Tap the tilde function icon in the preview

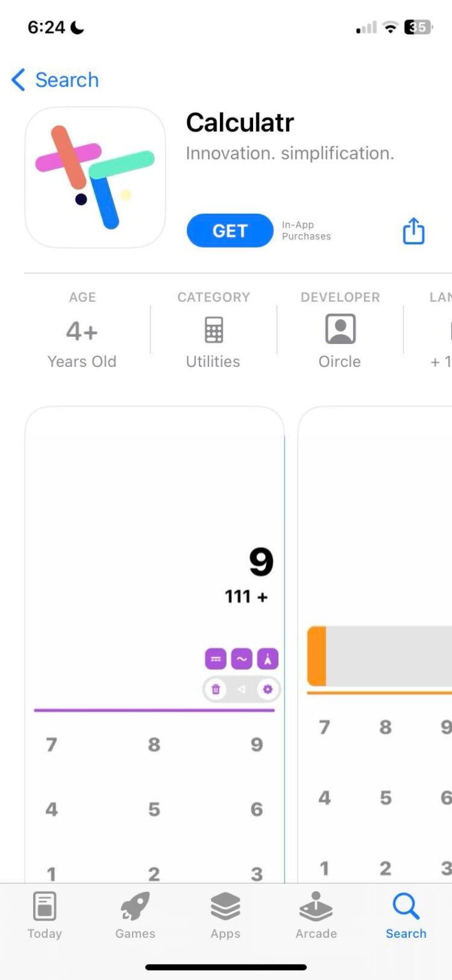(242, 659)
